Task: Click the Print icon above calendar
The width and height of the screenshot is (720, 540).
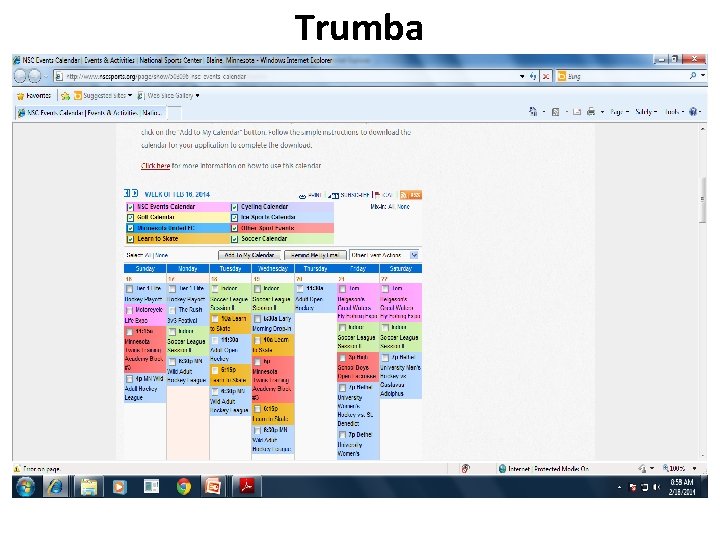Action: pos(302,196)
